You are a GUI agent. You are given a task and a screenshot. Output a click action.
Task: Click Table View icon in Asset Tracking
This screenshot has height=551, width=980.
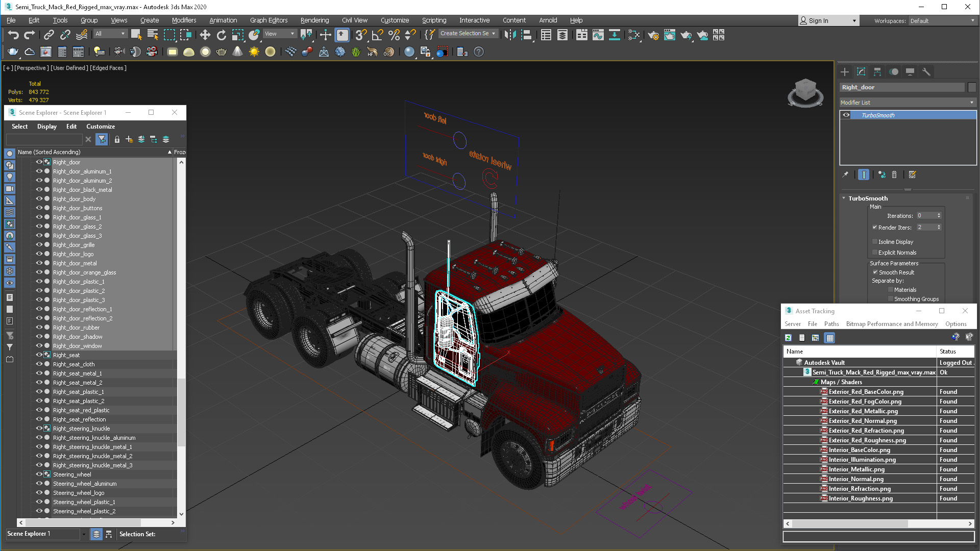pyautogui.click(x=830, y=338)
